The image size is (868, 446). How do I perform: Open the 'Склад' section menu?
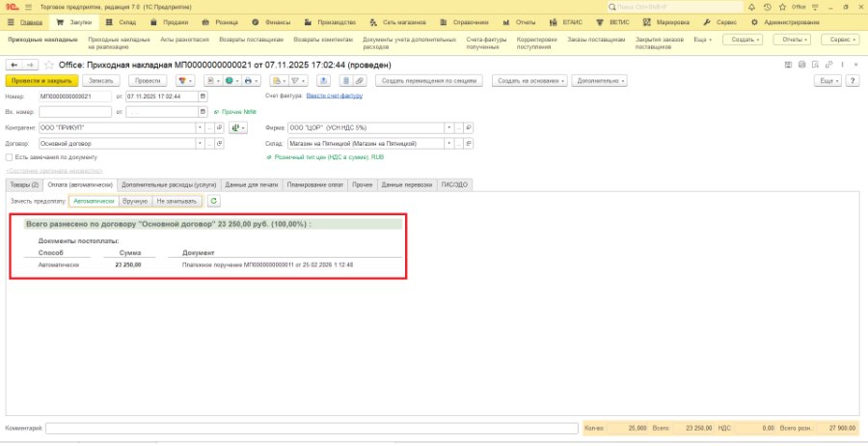pos(121,23)
